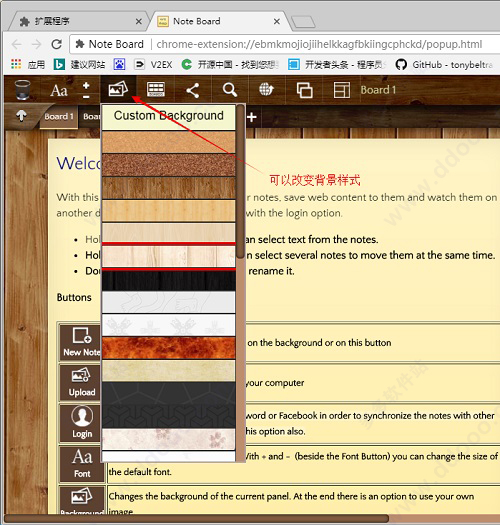Open the boards grid icon

tap(156, 90)
